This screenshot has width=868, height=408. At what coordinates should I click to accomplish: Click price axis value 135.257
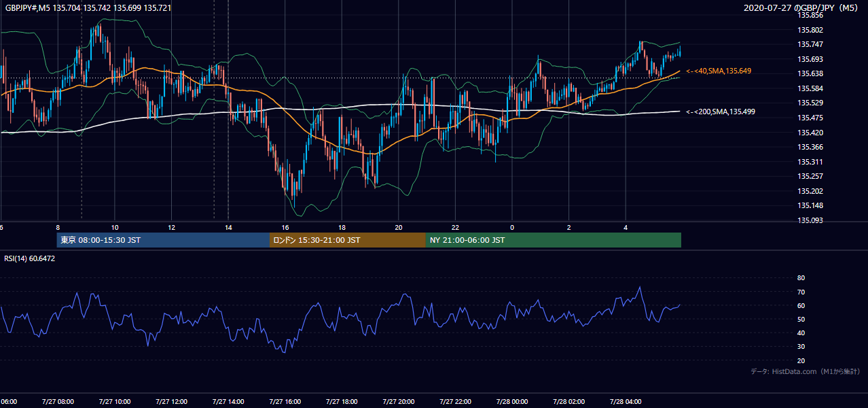tap(810, 176)
